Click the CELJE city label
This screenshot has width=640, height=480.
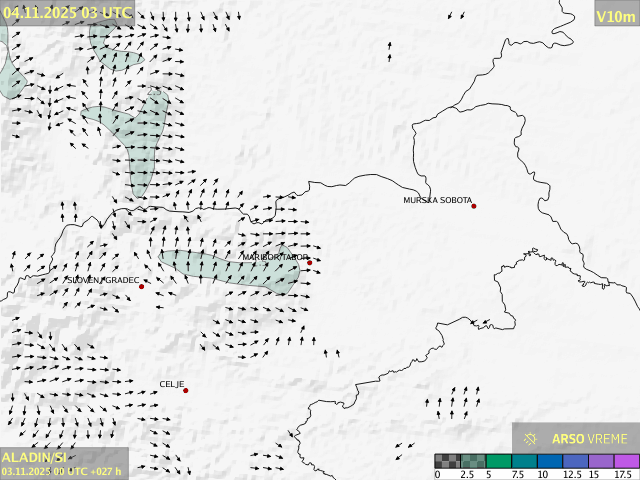[172, 384]
